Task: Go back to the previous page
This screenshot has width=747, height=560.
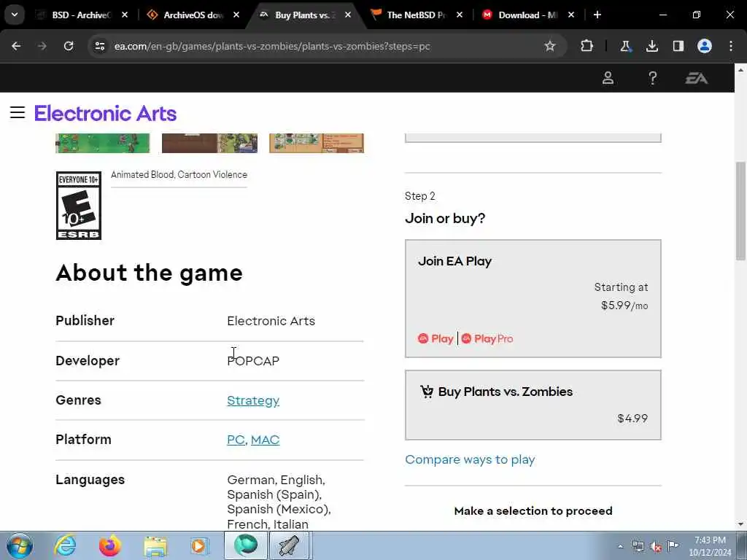Action: tap(16, 46)
